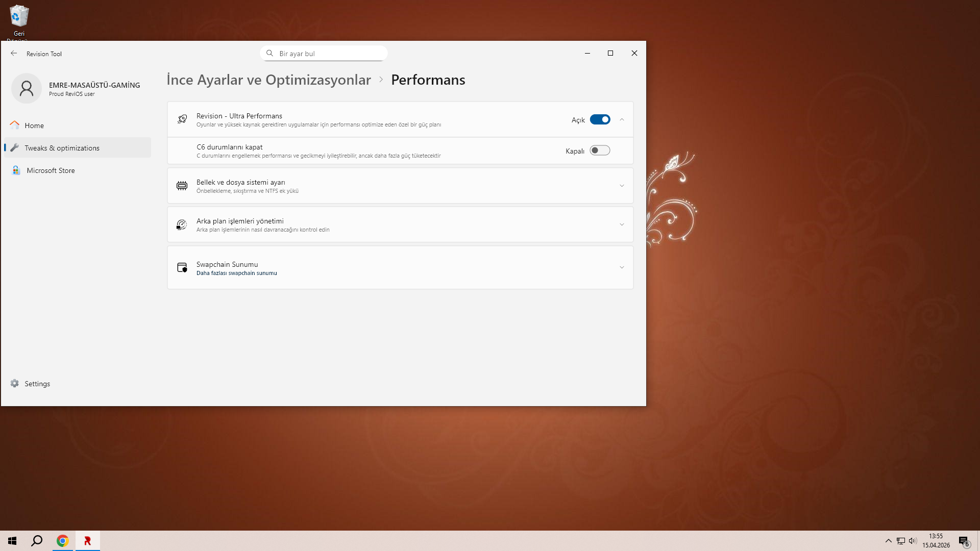Click the memory chip icon for Bellek ayarı
This screenshot has width=980, height=551.
182,186
